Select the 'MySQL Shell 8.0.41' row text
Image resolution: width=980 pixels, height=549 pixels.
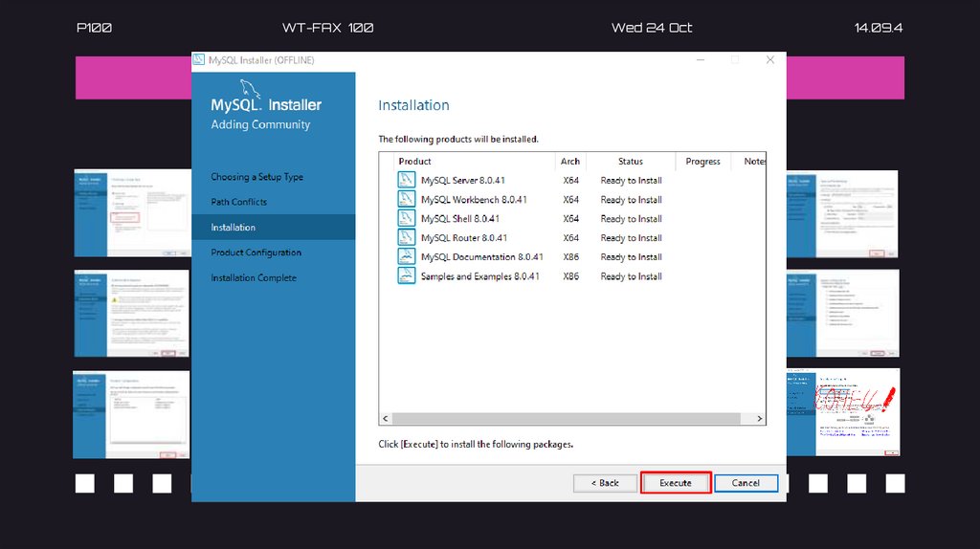(460, 219)
